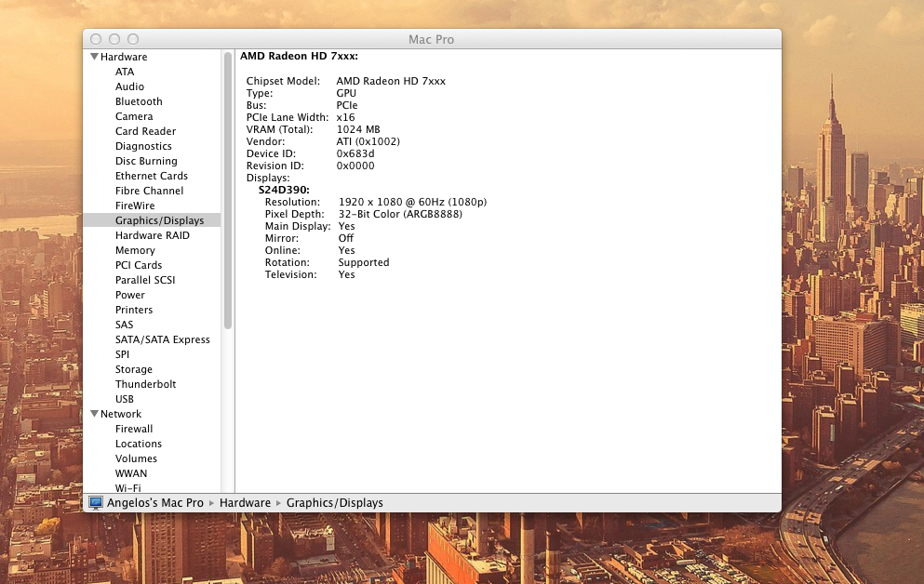
Task: Click the VRAM value 1024 MB
Action: click(358, 129)
